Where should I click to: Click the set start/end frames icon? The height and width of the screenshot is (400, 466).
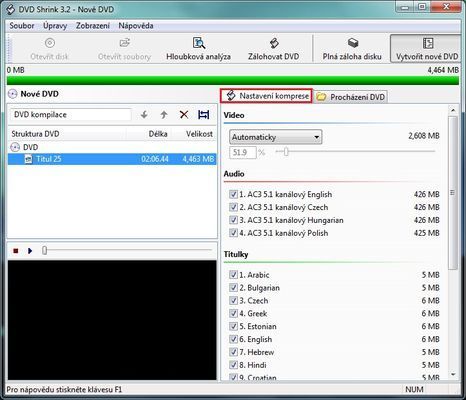(204, 115)
